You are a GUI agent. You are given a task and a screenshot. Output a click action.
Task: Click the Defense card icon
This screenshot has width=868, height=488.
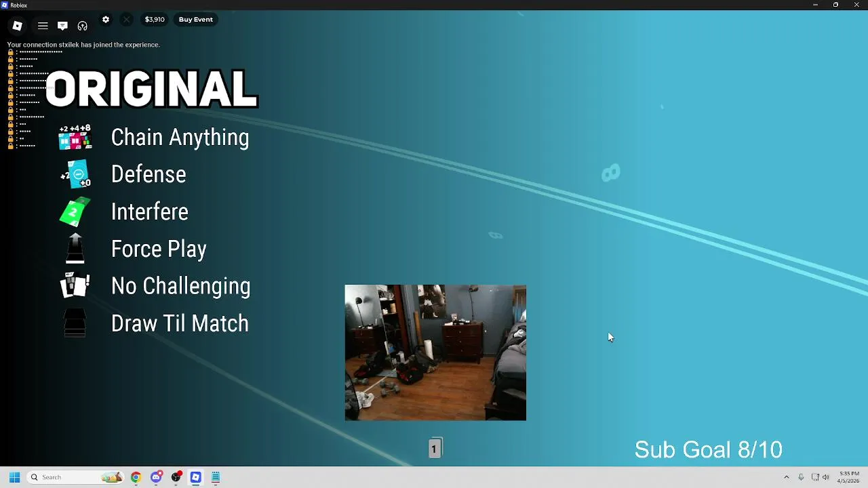[76, 174]
